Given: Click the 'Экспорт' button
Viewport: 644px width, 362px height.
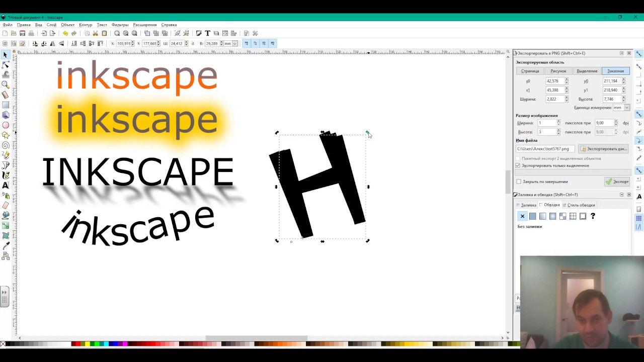Looking at the screenshot, I should pyautogui.click(x=617, y=182).
